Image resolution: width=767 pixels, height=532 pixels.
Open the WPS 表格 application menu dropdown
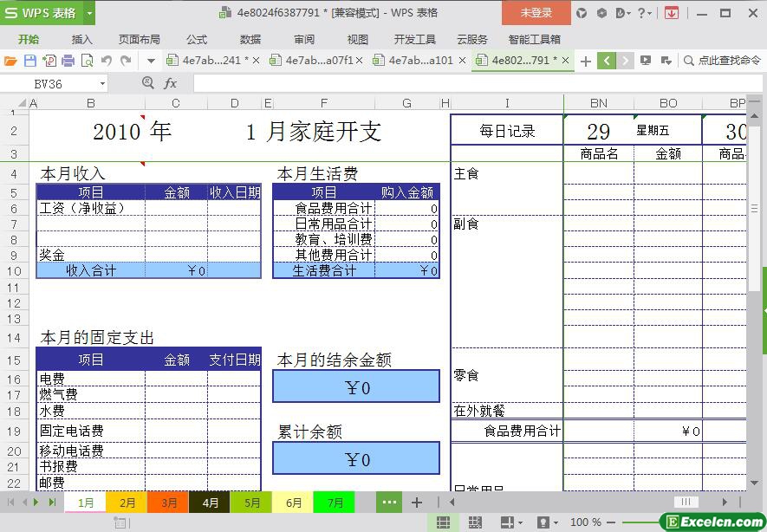point(88,13)
